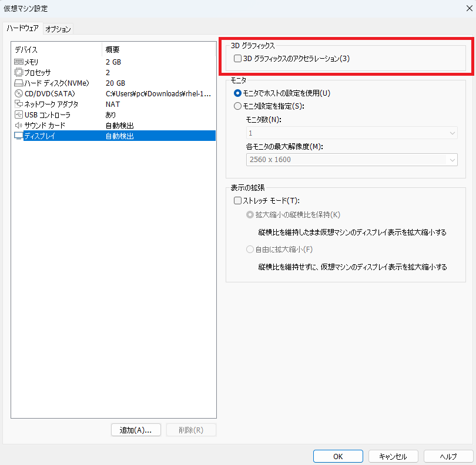This screenshot has height=465, width=476.
Task: Click the sound card speaker icon
Action: pyautogui.click(x=18, y=125)
